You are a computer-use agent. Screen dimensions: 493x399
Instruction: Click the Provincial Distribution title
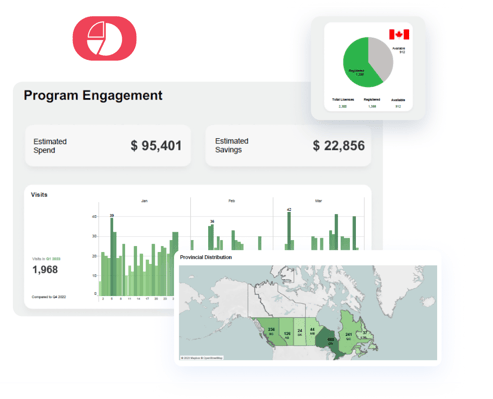[206, 257]
